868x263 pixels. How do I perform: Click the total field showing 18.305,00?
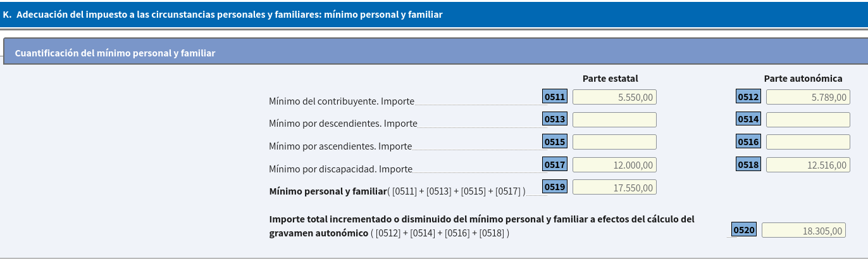tap(803, 231)
